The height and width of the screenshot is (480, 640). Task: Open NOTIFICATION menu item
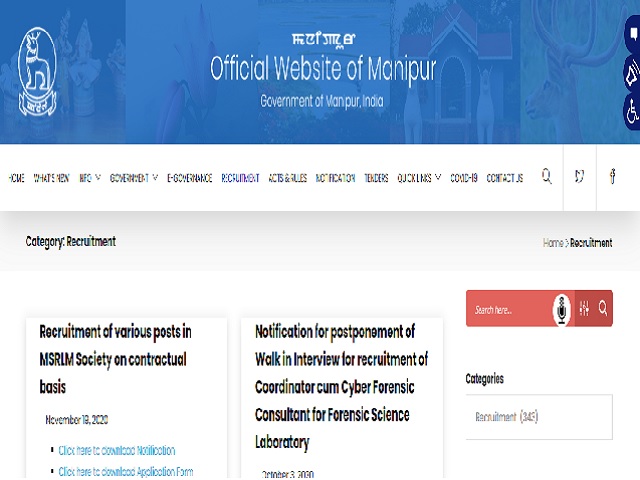pos(336,178)
